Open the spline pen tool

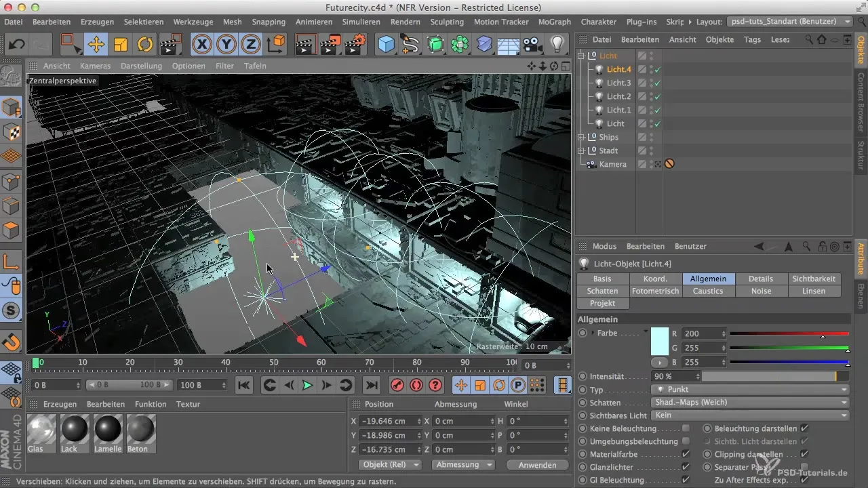[411, 45]
